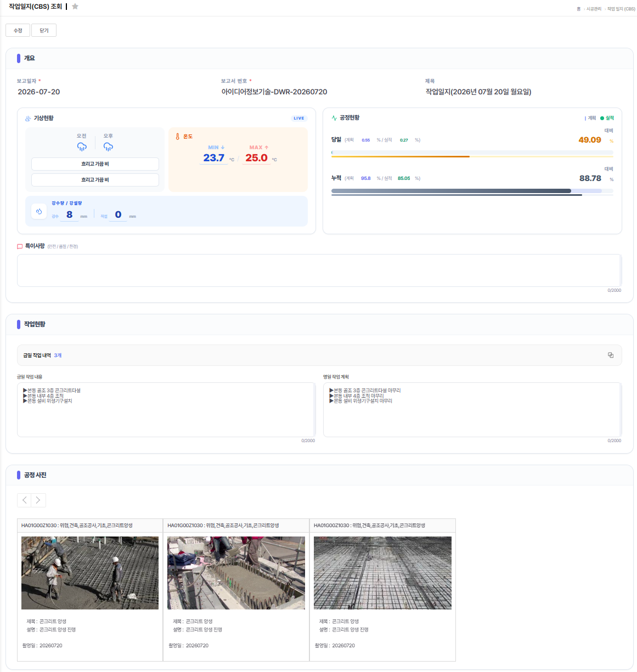Click the 본동 골조 3층 콘크리트타설 line in today's work
Viewport: 637px width, 672px height.
[52, 391]
